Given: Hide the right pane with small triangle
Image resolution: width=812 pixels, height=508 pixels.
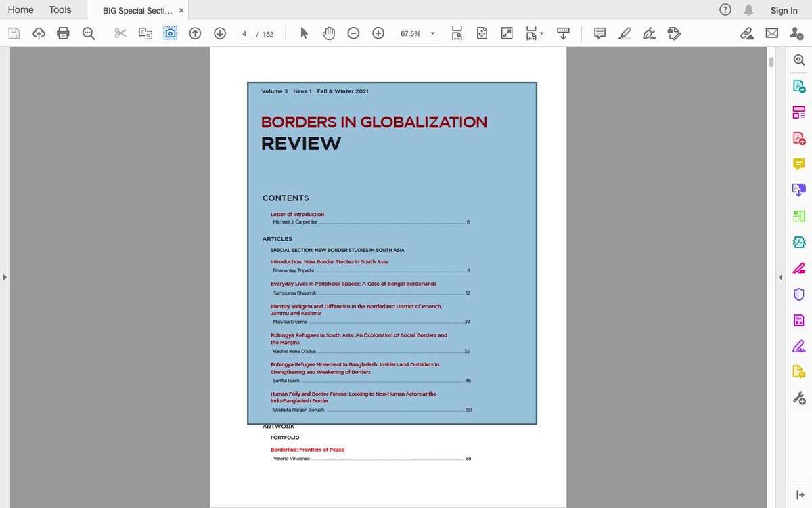Looking at the screenshot, I should [780, 277].
